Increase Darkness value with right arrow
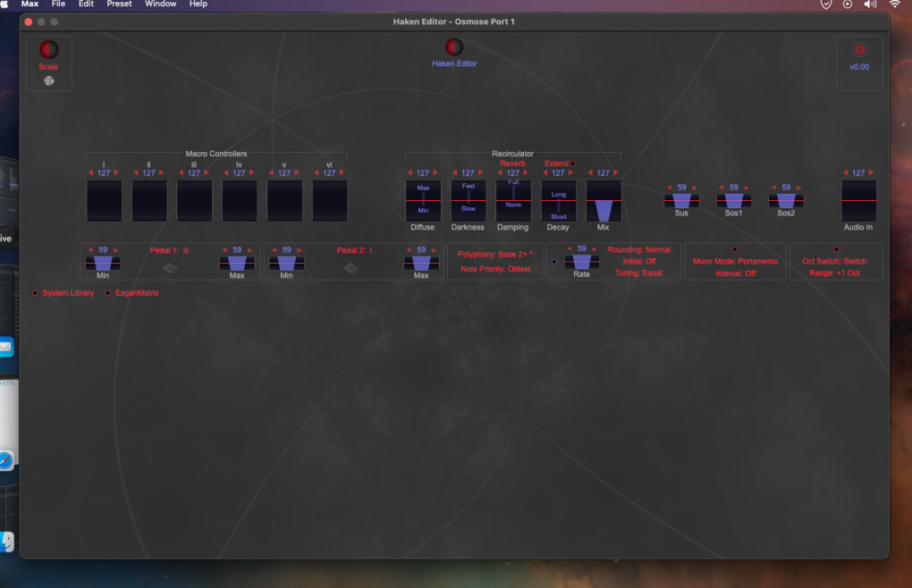The image size is (912, 588). point(480,172)
